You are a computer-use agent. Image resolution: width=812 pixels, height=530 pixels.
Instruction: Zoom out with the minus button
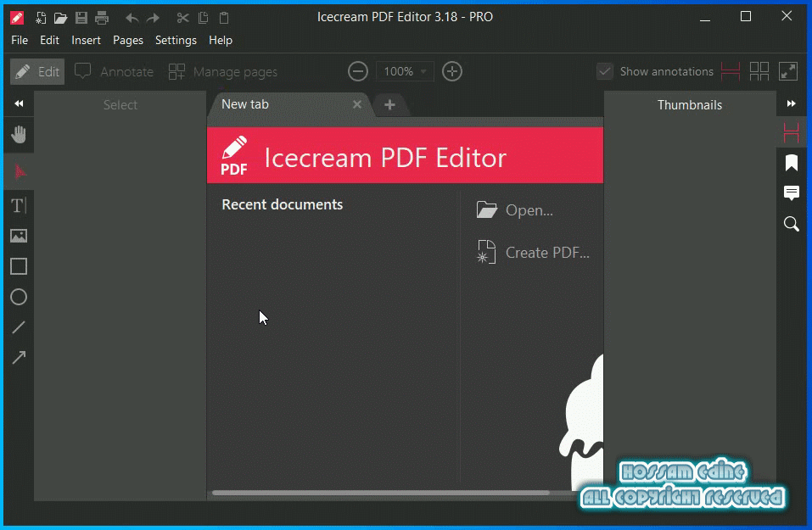point(358,71)
